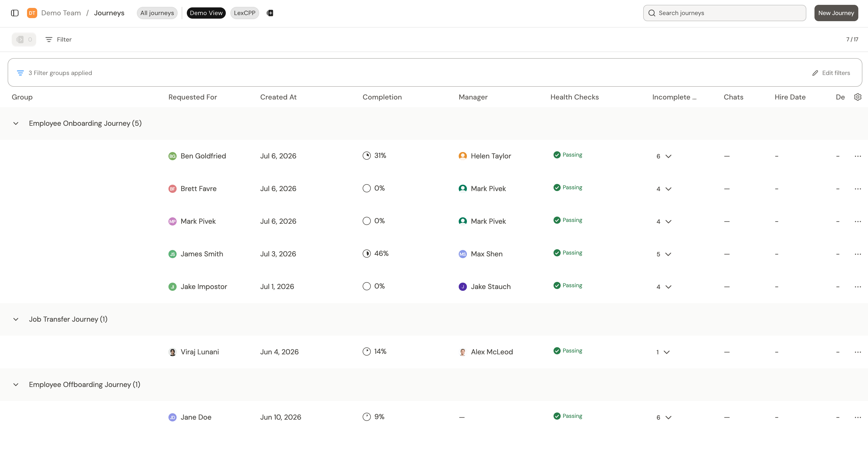Click the Manager column header
The width and height of the screenshot is (868, 451).
(473, 97)
